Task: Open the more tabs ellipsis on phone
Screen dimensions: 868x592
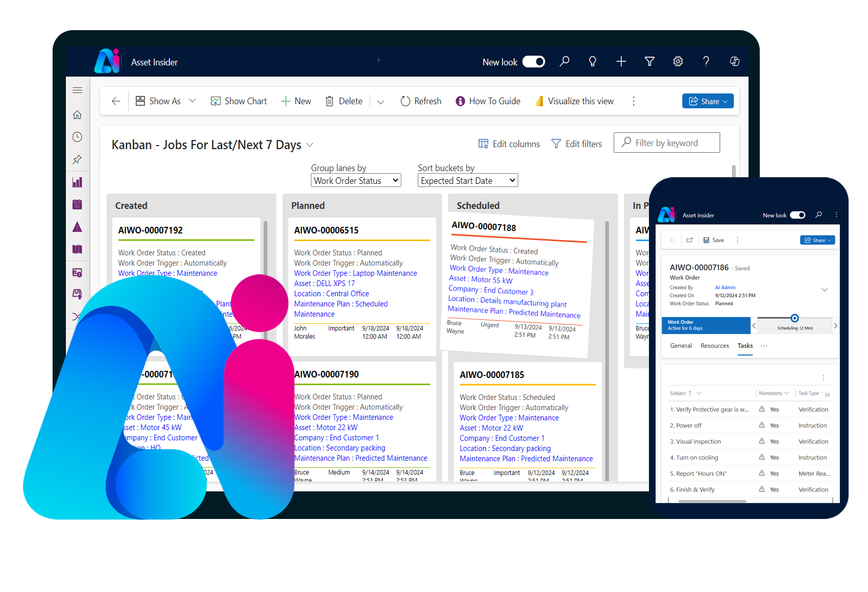Action: tap(764, 346)
